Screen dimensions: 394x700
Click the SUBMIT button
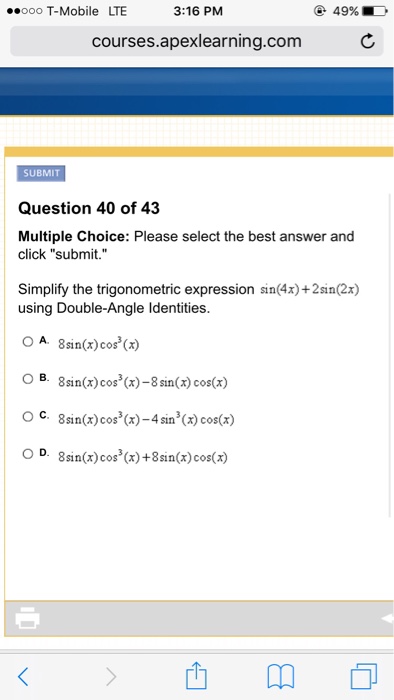pyautogui.click(x=41, y=173)
